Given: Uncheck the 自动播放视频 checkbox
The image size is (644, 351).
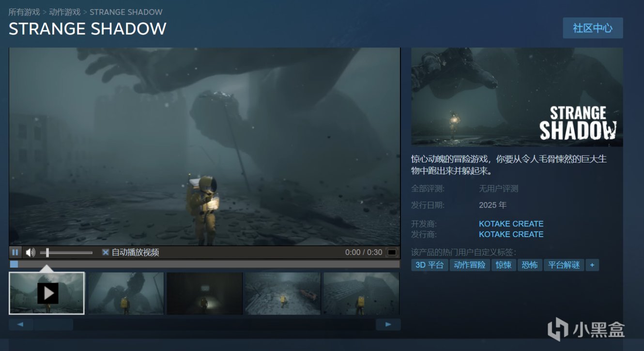Looking at the screenshot, I should click(105, 253).
